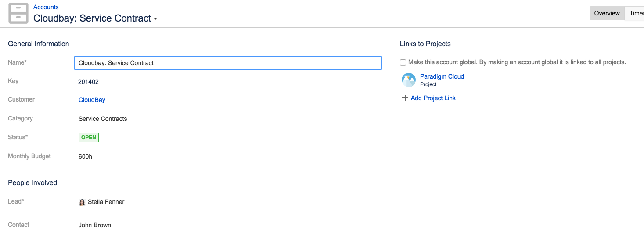Click the John Brown contact name
This screenshot has width=644, height=233.
pyautogui.click(x=95, y=225)
